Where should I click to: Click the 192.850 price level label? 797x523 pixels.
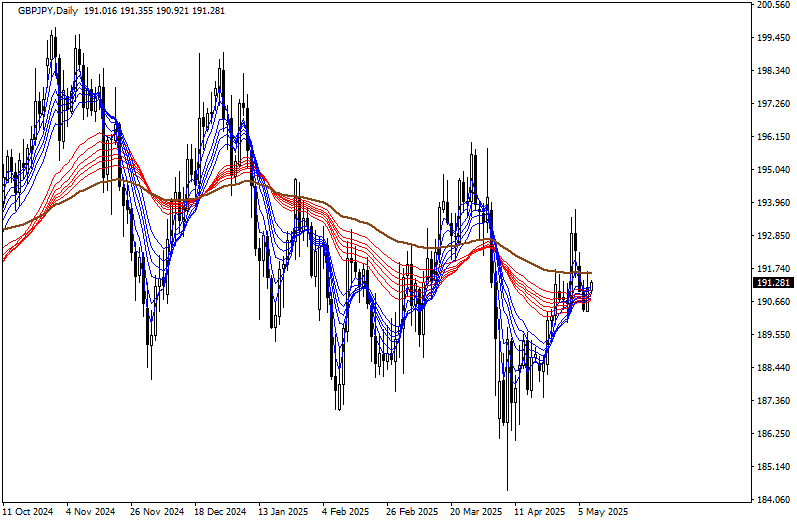pyautogui.click(x=773, y=236)
